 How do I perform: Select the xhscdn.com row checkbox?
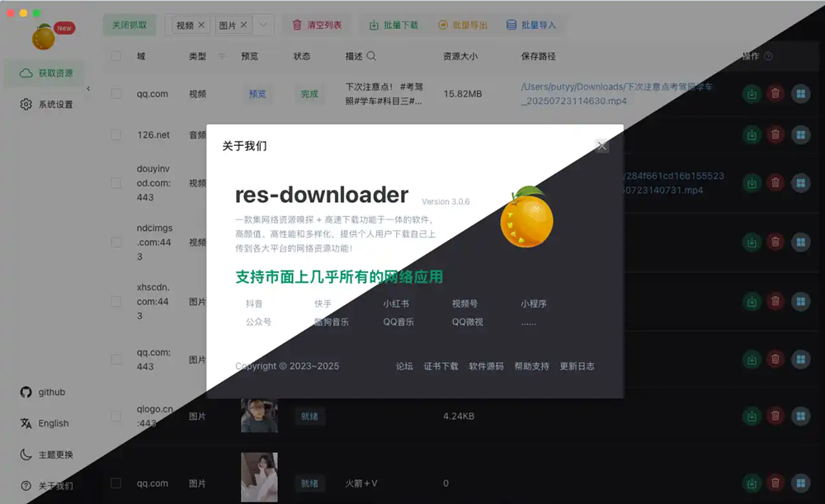[x=116, y=301]
